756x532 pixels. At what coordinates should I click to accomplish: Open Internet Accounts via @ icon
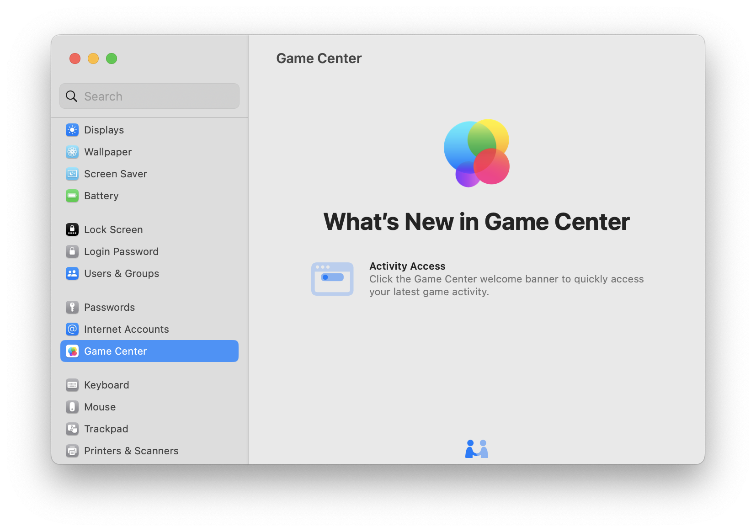(72, 330)
